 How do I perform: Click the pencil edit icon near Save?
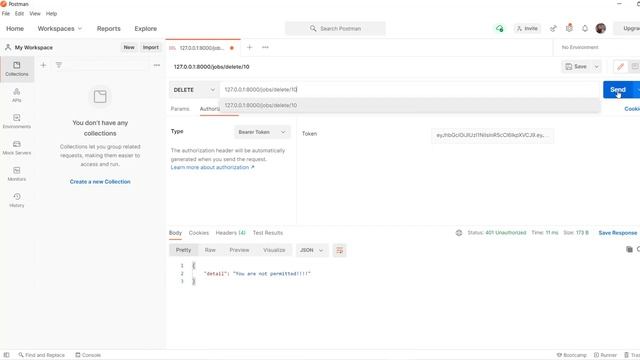click(620, 67)
